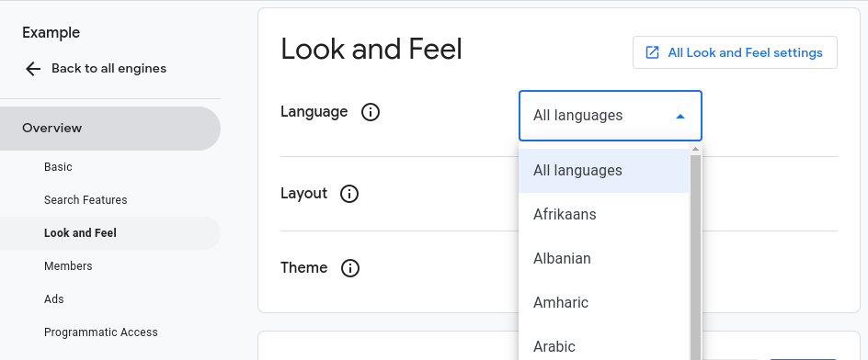Go to Basic in sidebar
Screen dimensions: 868x360
click(x=58, y=167)
